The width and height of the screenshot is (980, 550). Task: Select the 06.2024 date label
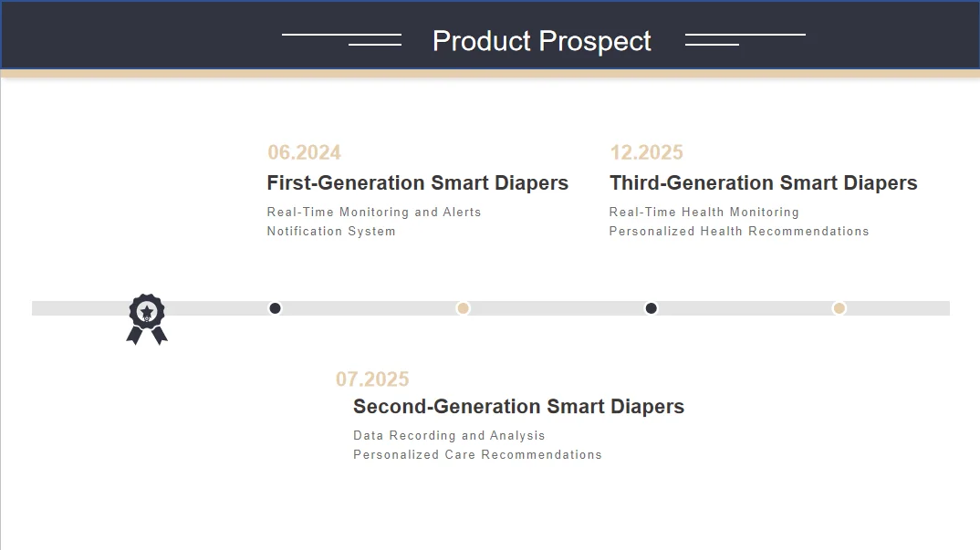coord(304,152)
